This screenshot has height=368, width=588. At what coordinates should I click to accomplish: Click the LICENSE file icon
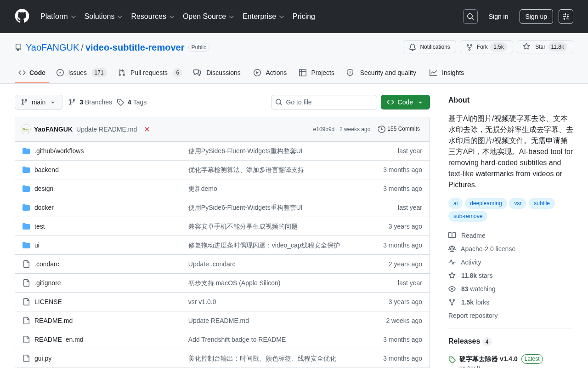(26, 302)
